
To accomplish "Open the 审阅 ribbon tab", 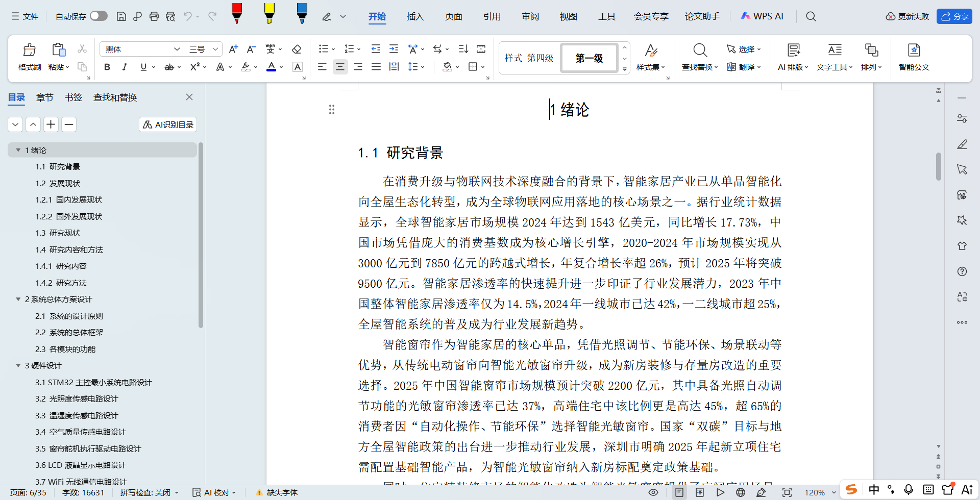I will click(x=530, y=16).
